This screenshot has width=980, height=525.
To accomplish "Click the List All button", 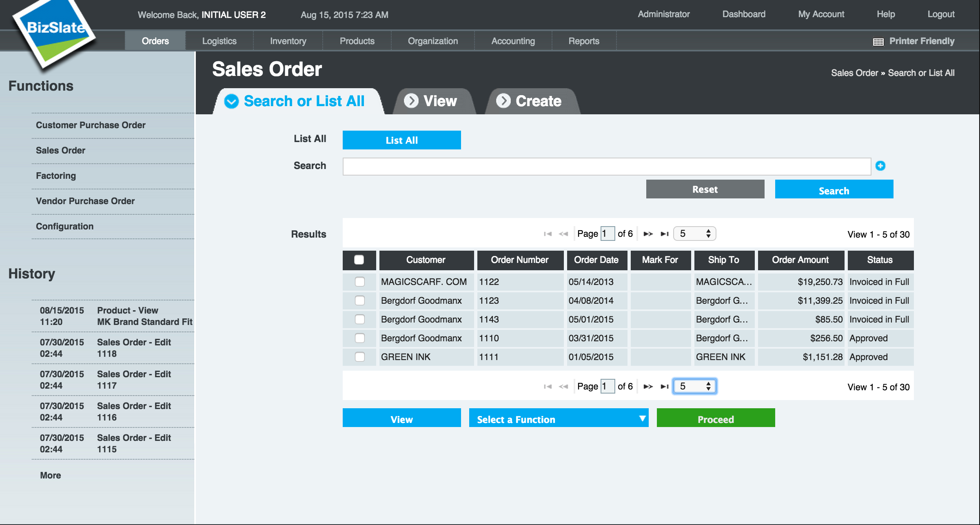I will coord(401,140).
